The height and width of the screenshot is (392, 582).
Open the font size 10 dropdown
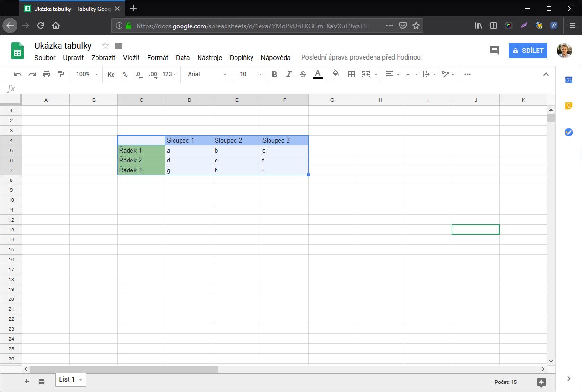click(250, 74)
